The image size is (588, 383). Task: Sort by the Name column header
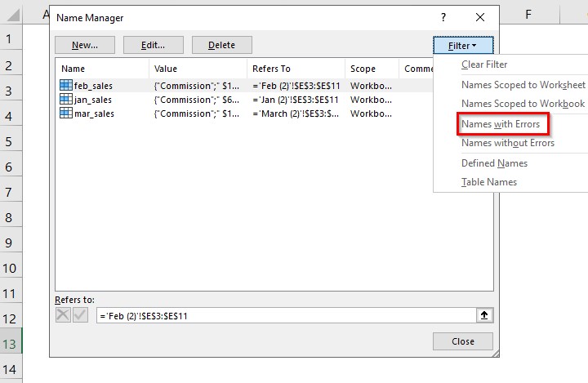coord(102,69)
